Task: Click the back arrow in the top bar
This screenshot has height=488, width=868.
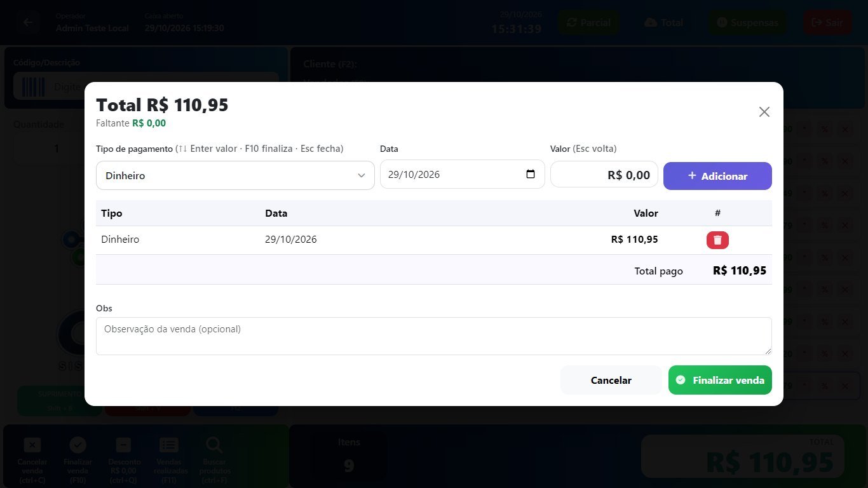Action: point(28,22)
